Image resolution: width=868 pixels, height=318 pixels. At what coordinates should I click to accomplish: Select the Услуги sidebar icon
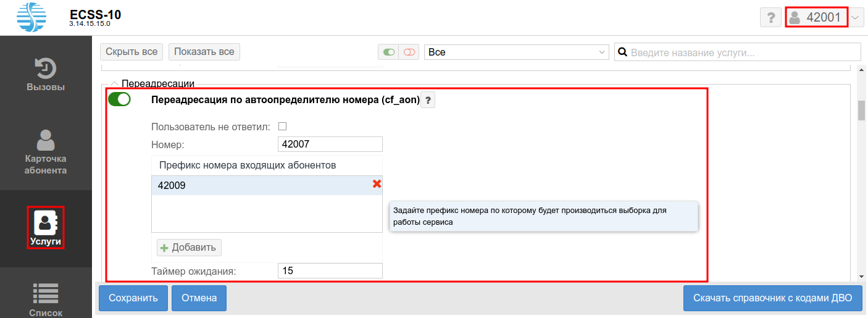point(46,228)
